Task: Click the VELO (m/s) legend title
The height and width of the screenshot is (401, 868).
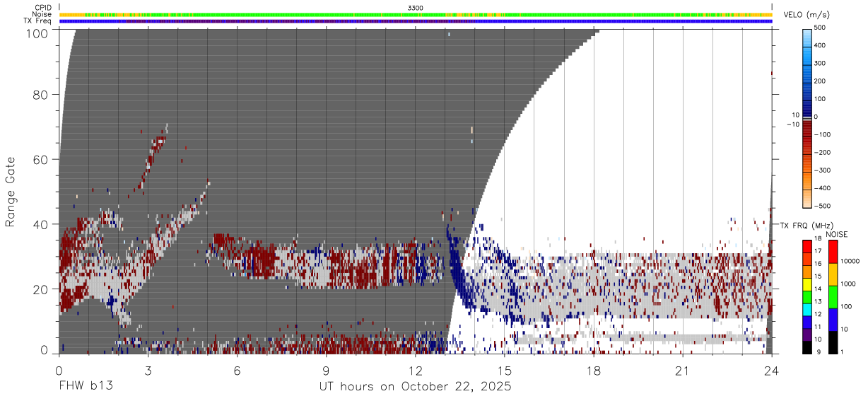Action: [x=806, y=16]
